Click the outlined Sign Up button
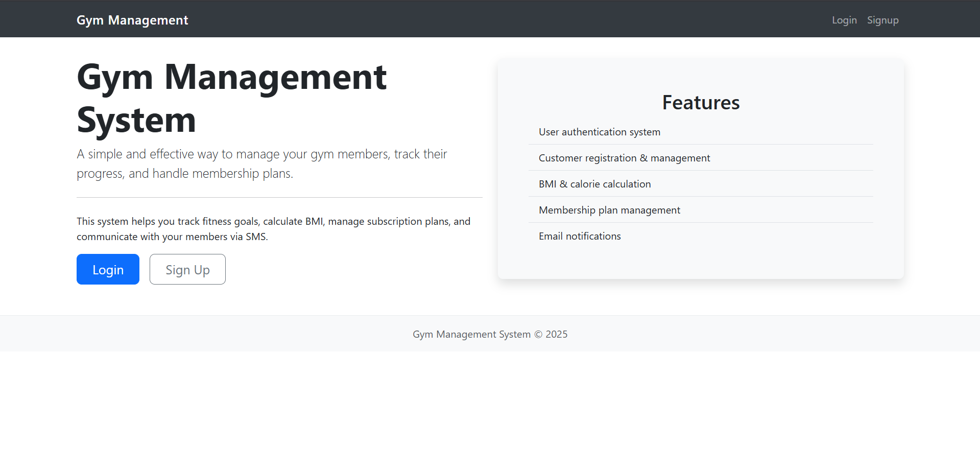This screenshot has height=470, width=980. click(x=187, y=269)
